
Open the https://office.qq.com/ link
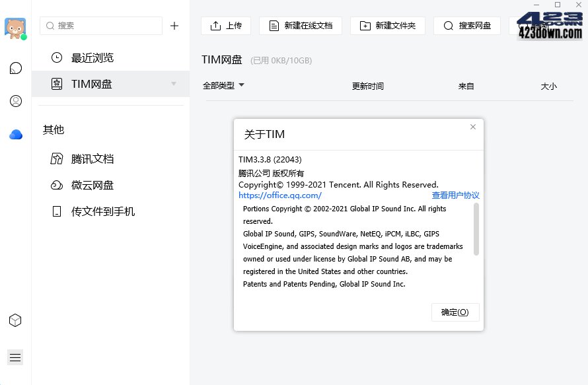tap(278, 195)
